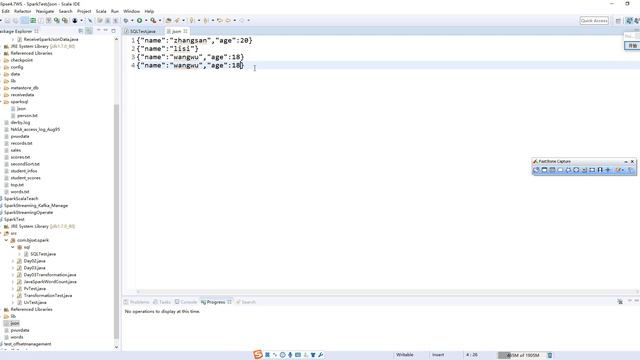
Task: Open the Navigate menu
Action: (45, 11)
